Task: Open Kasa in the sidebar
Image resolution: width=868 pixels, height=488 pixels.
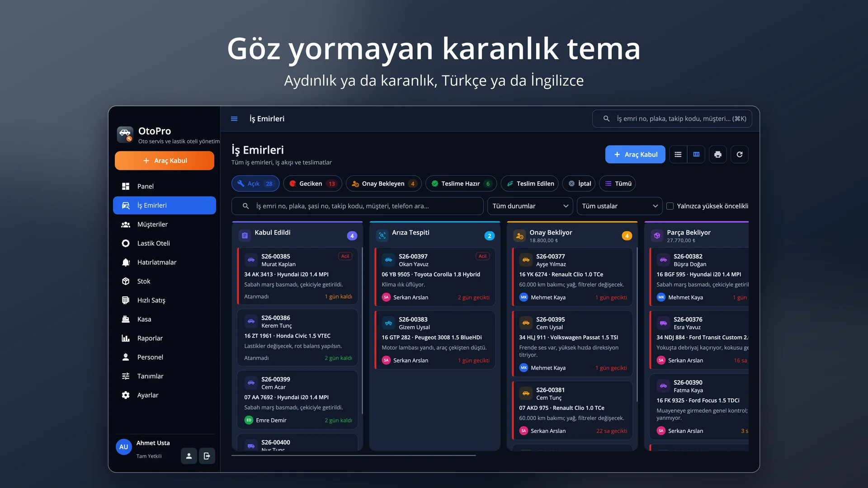Action: pyautogui.click(x=165, y=319)
